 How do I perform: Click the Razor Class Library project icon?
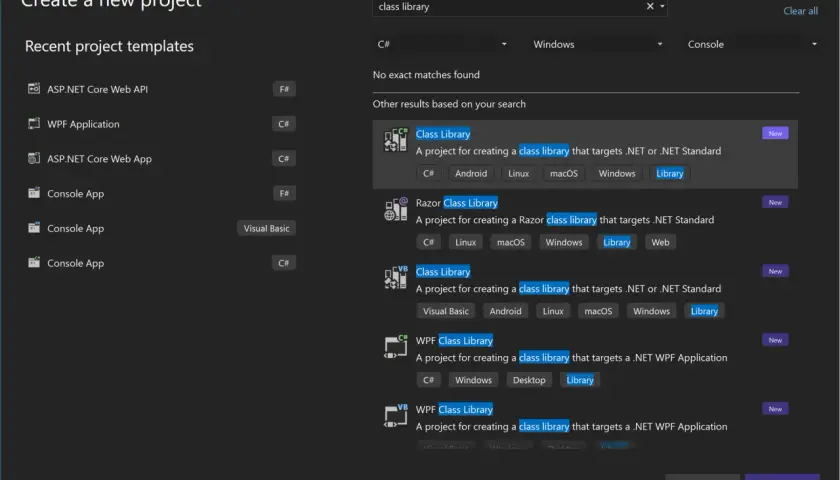click(x=396, y=209)
